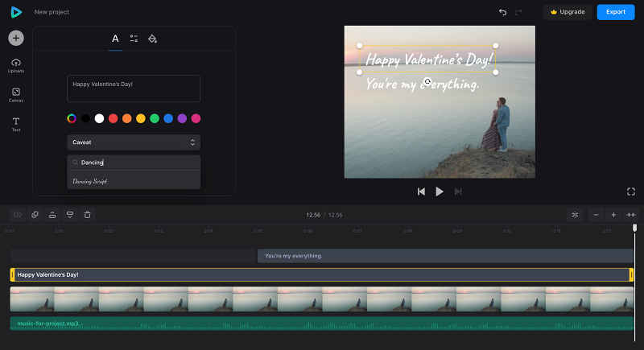This screenshot has height=350, width=644.
Task: Zoom out the timeline
Action: pos(596,215)
